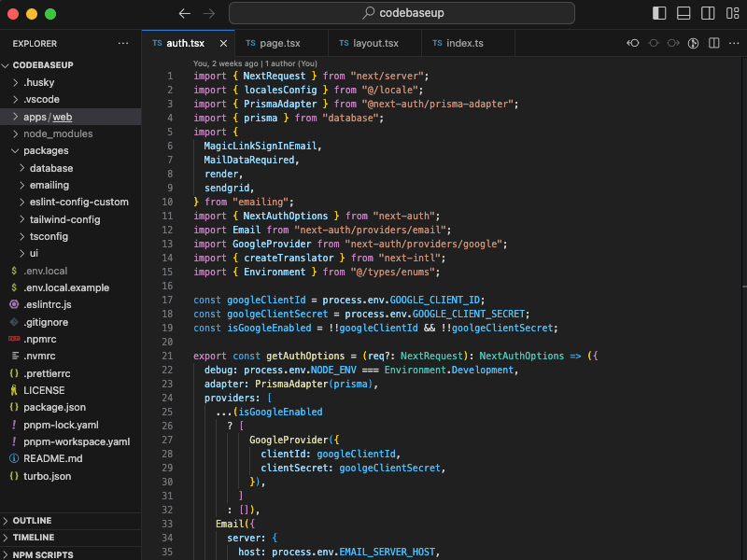Click the More Actions ellipsis in editor toolbar
Screen dimensions: 747x560
[x=733, y=43]
